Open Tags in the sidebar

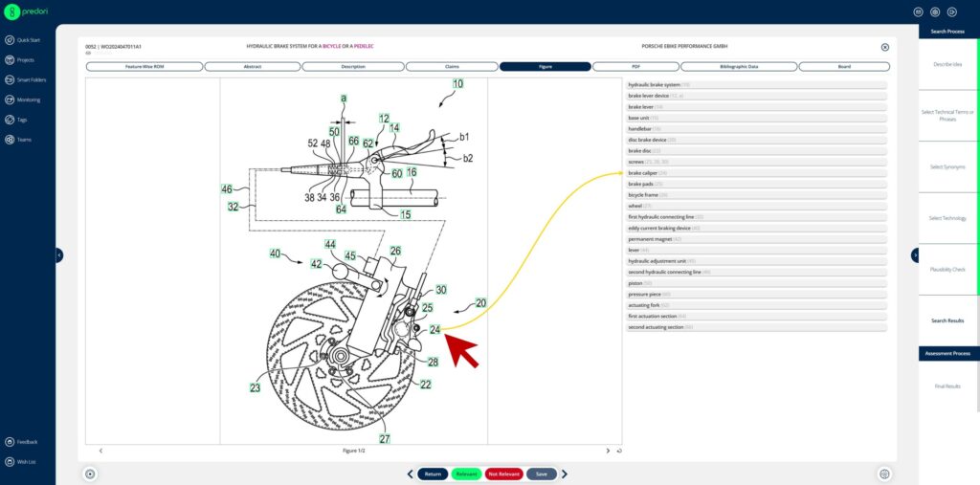(22, 120)
